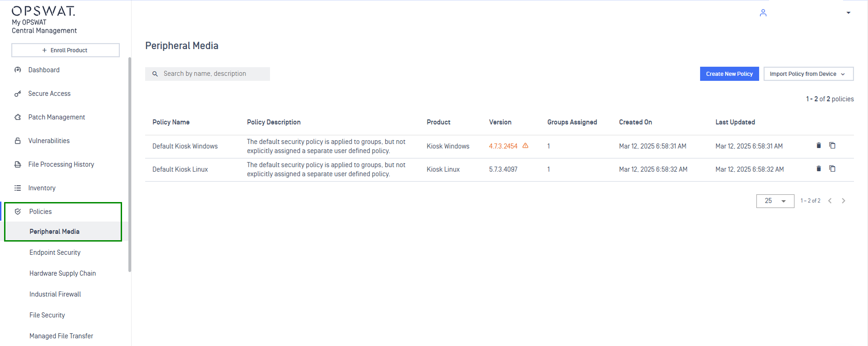
Task: Click the Policies shield icon
Action: click(x=18, y=212)
